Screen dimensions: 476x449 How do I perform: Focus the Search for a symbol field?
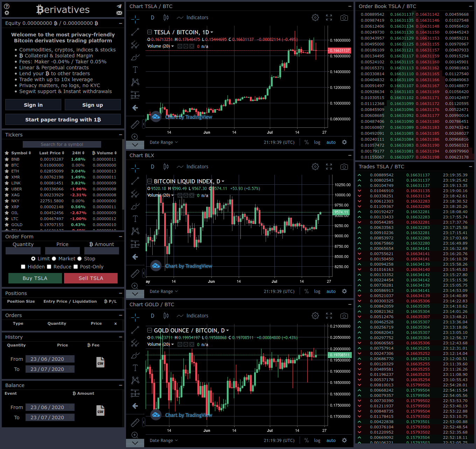point(62,145)
